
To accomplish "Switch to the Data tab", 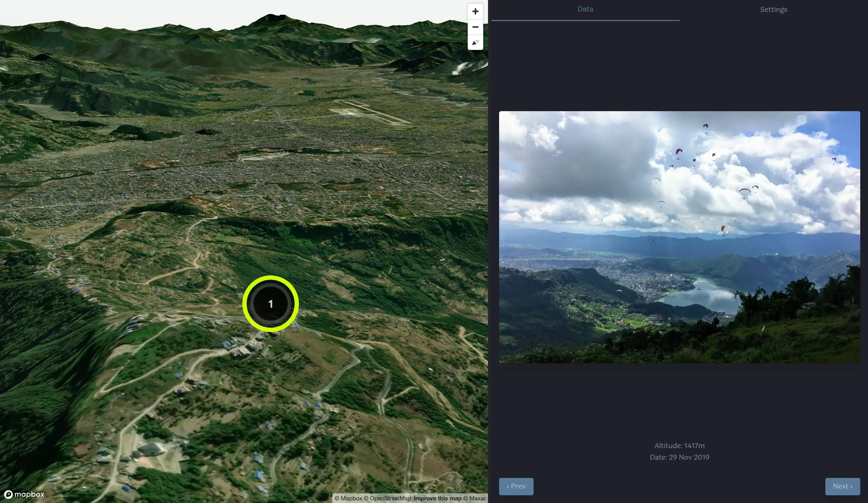I will [x=585, y=9].
